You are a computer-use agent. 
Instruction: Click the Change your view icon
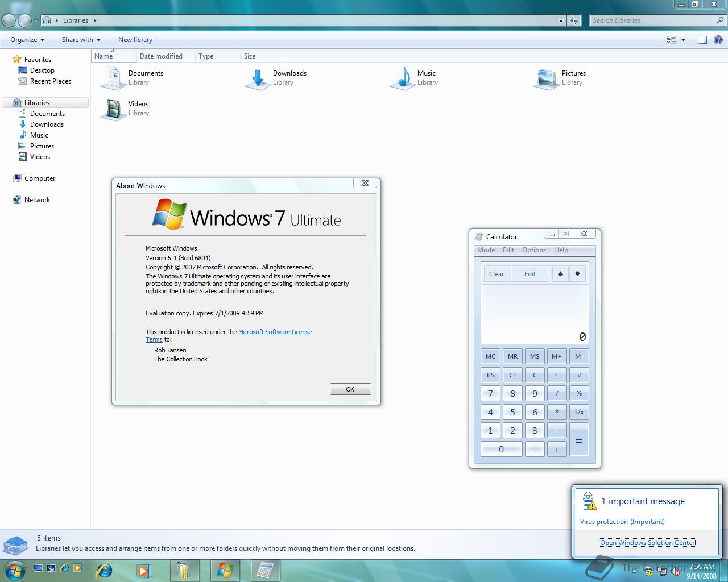pyautogui.click(x=671, y=40)
